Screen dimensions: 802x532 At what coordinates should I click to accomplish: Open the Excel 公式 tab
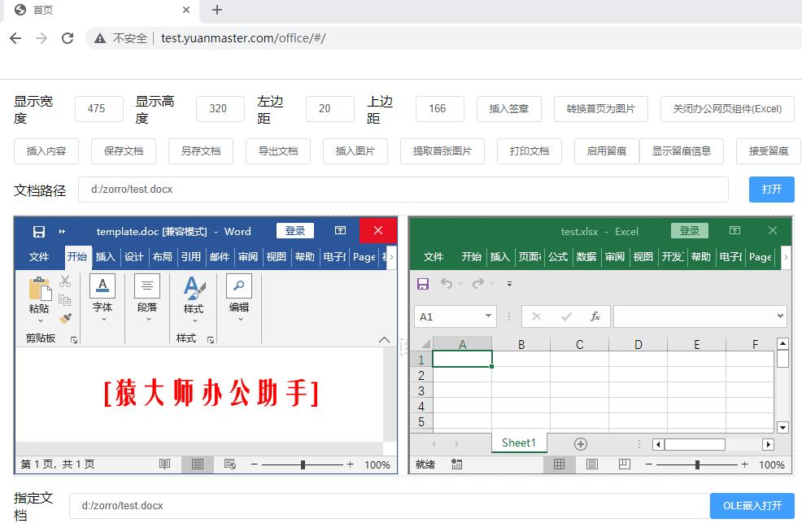pos(558,257)
